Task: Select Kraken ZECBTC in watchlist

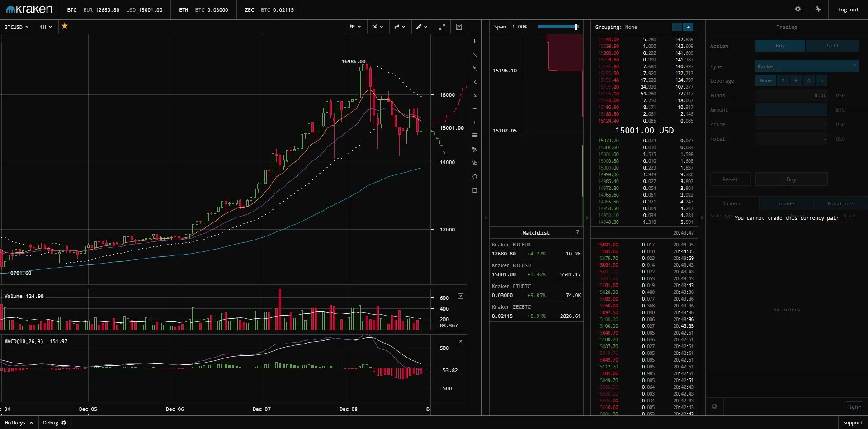Action: (x=536, y=311)
